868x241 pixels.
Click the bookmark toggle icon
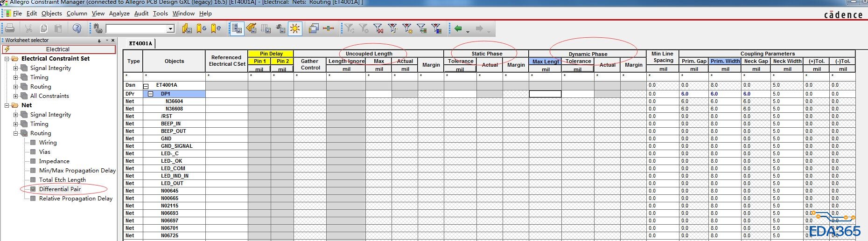(187, 28)
